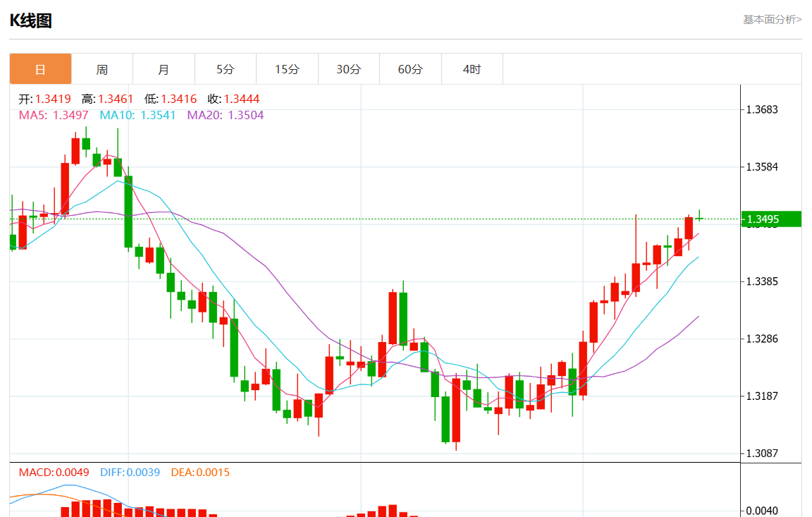Click the 开: 1.3419 open price value
The width and height of the screenshot is (812, 517).
pos(44,99)
